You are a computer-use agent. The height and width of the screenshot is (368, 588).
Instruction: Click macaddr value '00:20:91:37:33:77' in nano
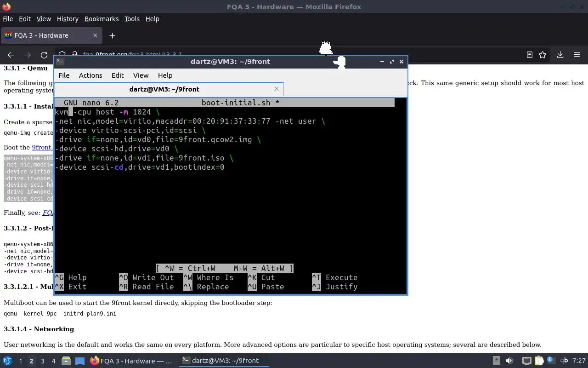[231, 121]
